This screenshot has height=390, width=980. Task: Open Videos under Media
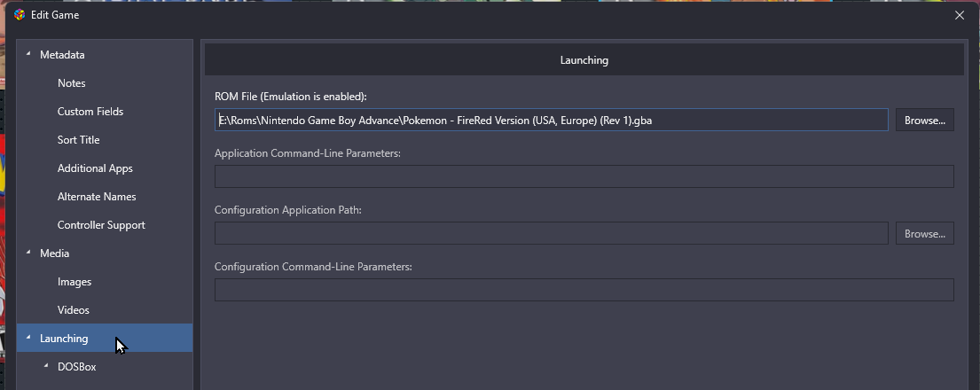point(73,310)
